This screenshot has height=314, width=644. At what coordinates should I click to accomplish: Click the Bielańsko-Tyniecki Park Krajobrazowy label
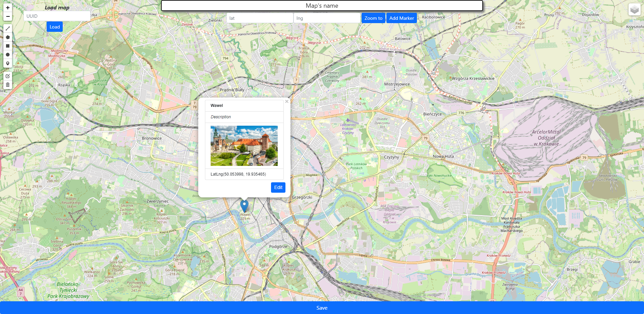pyautogui.click(x=68, y=290)
